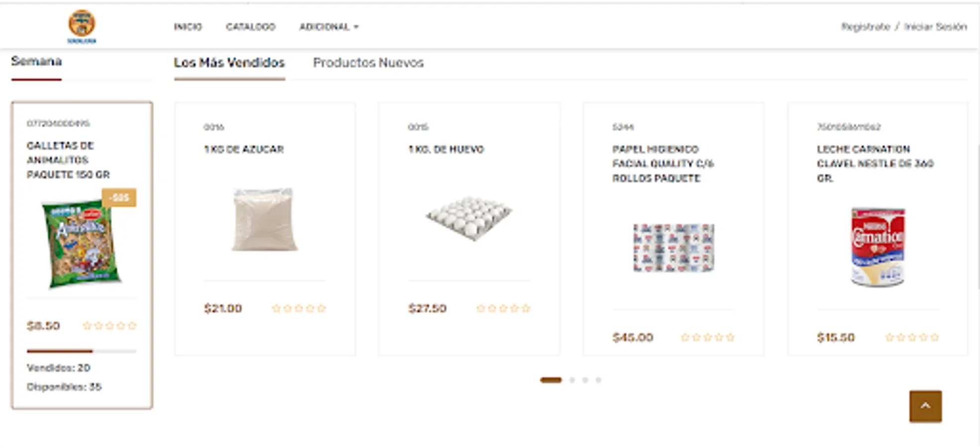The height and width of the screenshot is (448, 980).
Task: Click the sold progress bar on Galletas
Action: [81, 351]
